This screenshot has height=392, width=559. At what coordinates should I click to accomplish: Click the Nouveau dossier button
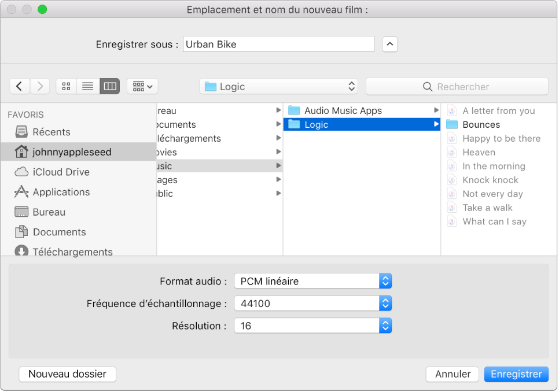tap(68, 374)
